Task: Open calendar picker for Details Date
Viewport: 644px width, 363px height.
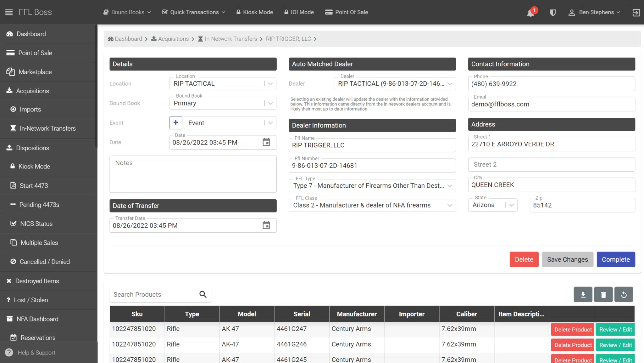Action: click(x=266, y=142)
